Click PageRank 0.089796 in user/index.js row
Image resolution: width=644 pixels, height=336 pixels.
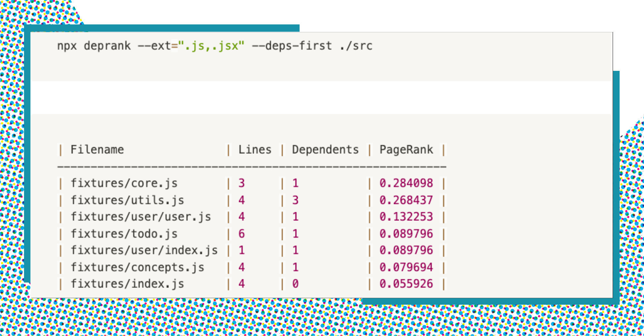point(406,250)
